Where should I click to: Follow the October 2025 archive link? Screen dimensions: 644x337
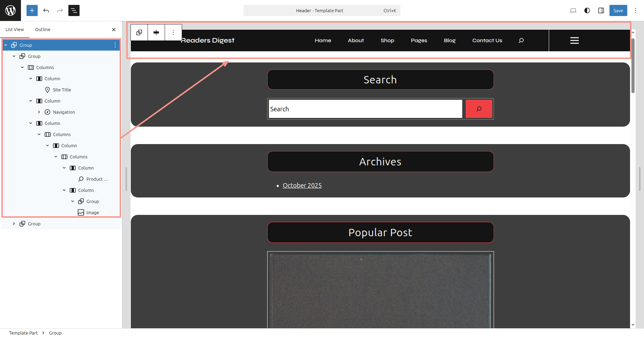pyautogui.click(x=302, y=186)
